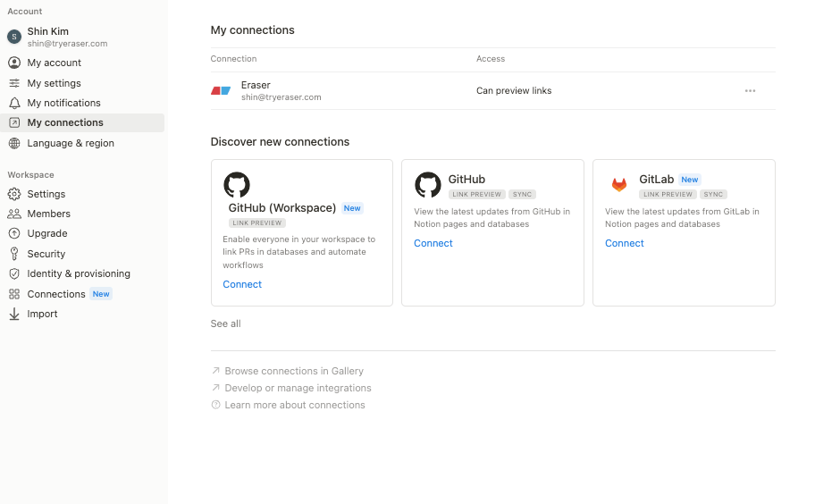Connect GitHub (Workspace) integration
815x504 pixels.
tap(242, 284)
